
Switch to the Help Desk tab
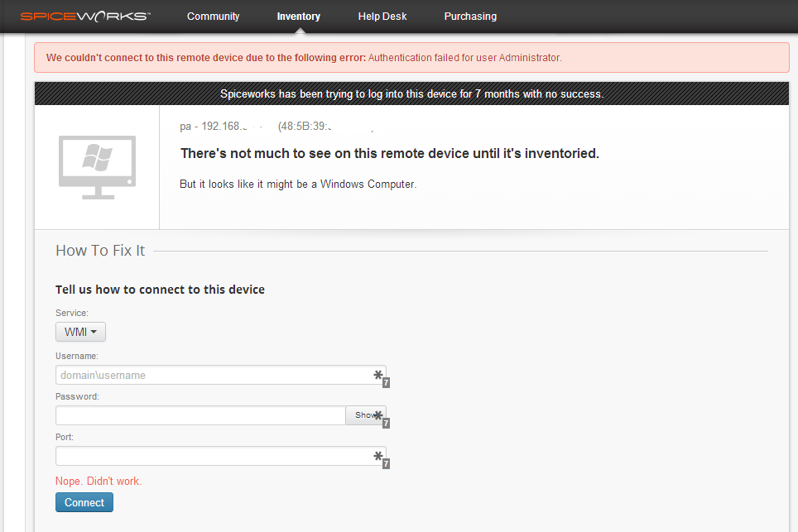(x=382, y=16)
